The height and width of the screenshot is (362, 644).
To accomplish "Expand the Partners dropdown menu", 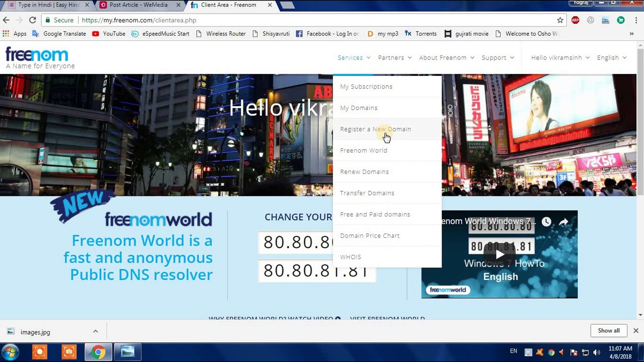I will point(394,58).
